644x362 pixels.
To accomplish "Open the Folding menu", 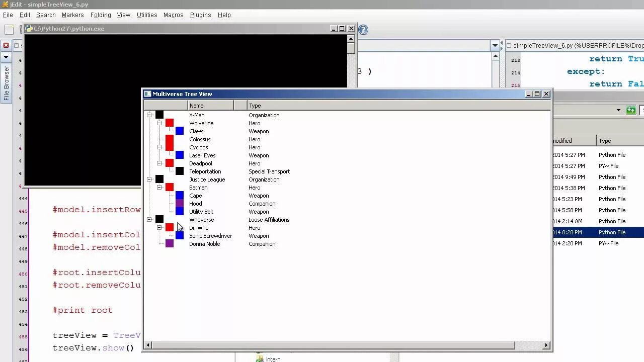I will pos(101,15).
